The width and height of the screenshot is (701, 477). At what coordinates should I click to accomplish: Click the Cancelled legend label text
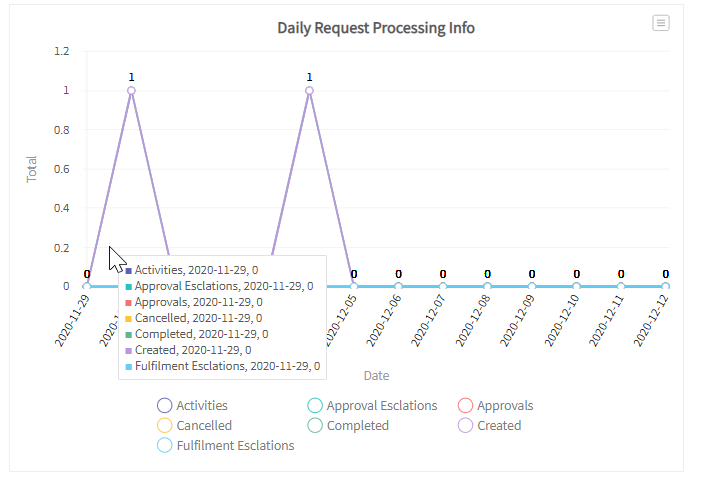(204, 426)
